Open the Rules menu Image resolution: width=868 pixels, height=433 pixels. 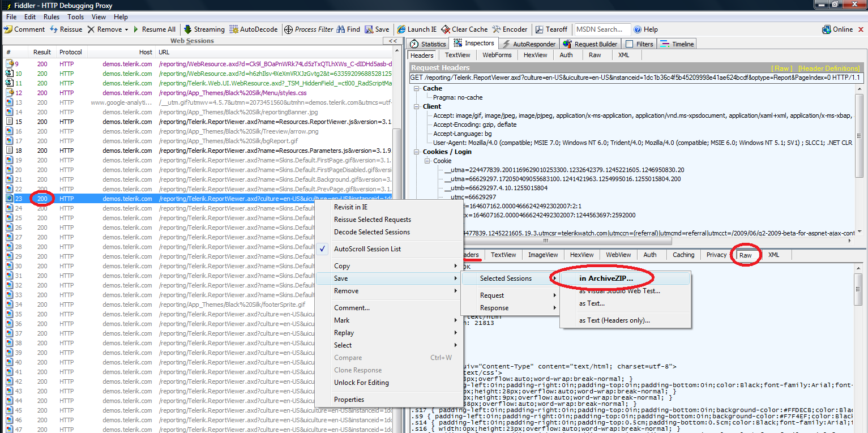pos(52,17)
